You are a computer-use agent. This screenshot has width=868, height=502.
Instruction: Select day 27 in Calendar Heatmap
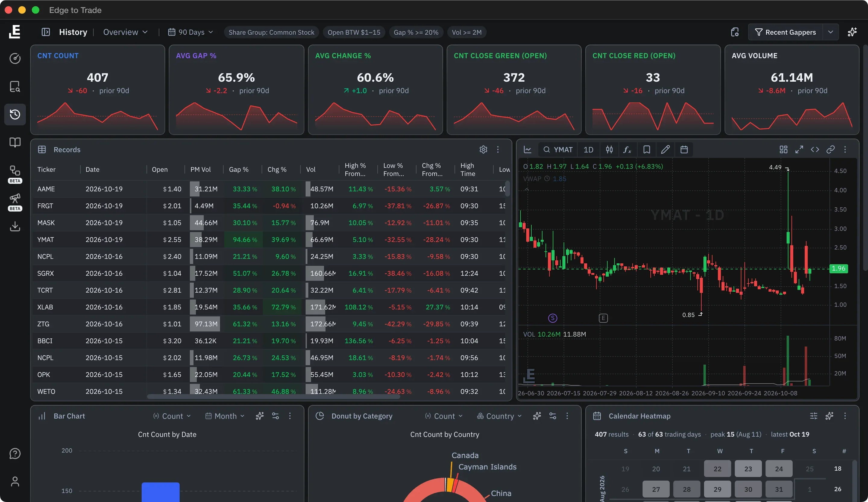coord(656,489)
